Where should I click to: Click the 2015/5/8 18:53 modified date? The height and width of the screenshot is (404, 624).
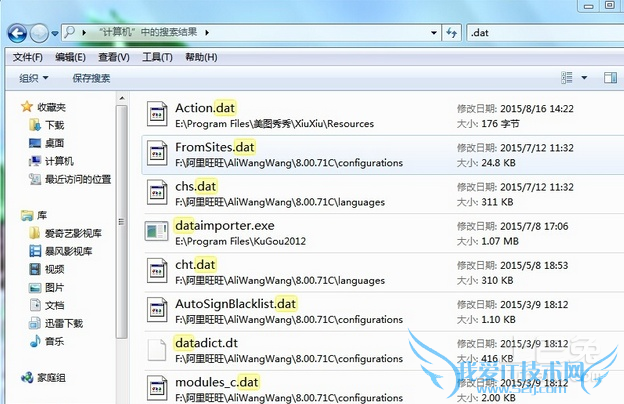[534, 265]
